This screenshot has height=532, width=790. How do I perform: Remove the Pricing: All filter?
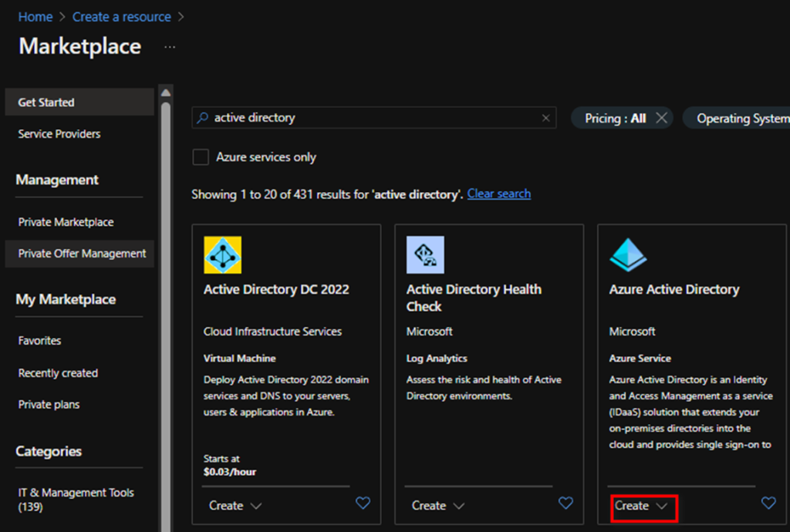661,118
